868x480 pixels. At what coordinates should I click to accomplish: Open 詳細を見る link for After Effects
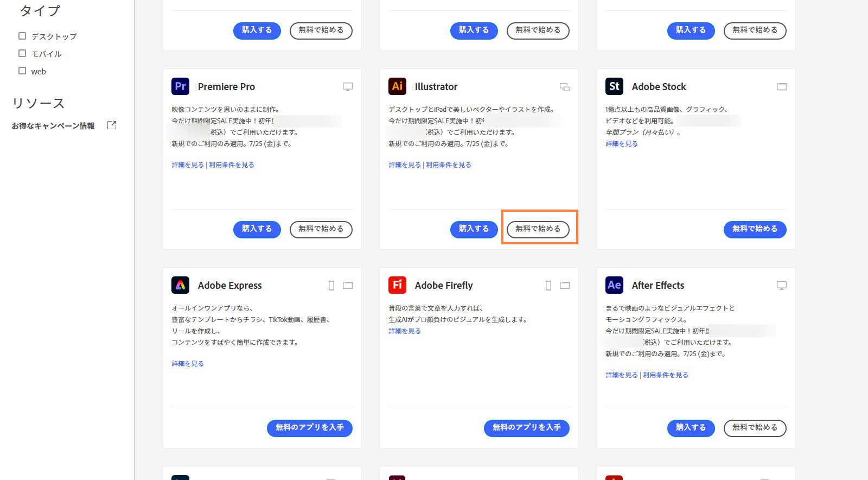(622, 375)
